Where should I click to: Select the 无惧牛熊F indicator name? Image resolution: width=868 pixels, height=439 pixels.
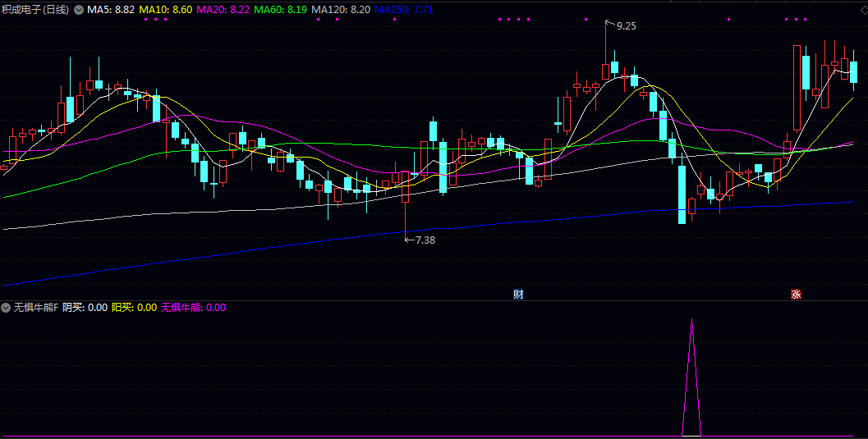[36, 308]
